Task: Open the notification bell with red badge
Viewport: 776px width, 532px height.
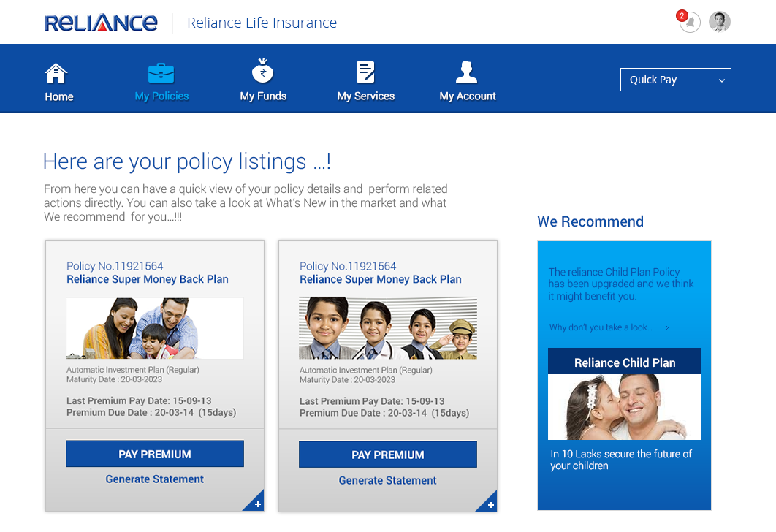Action: click(688, 22)
